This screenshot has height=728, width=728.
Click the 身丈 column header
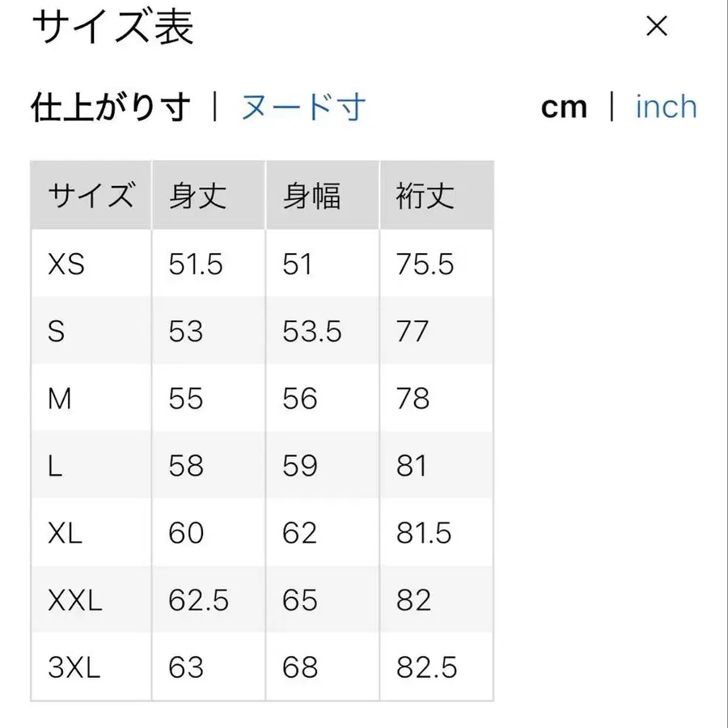(x=196, y=194)
